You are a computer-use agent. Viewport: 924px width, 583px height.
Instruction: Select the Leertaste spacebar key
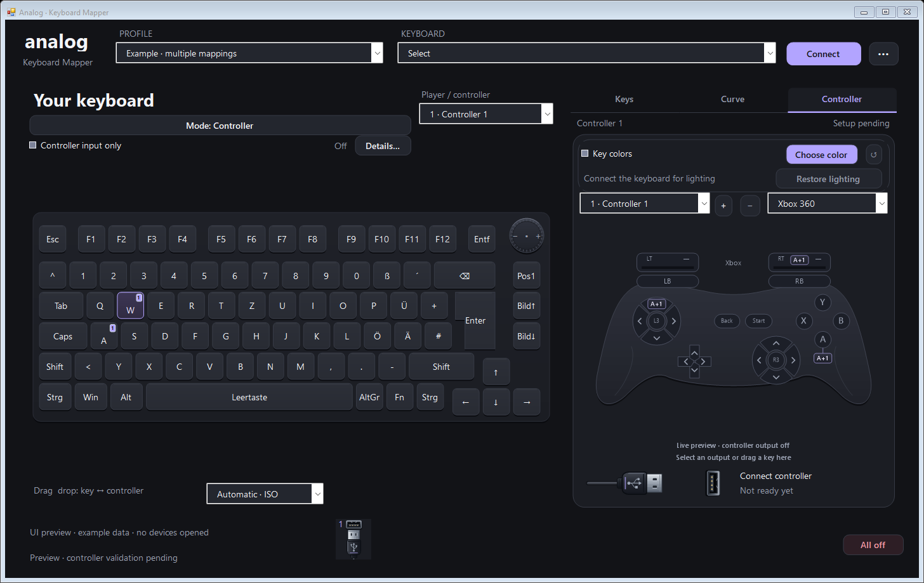(x=249, y=397)
